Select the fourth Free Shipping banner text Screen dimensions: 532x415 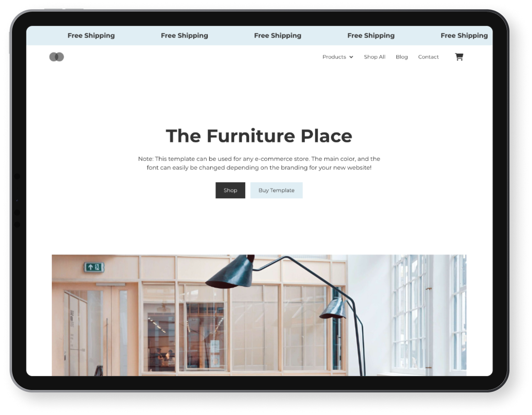[371, 36]
